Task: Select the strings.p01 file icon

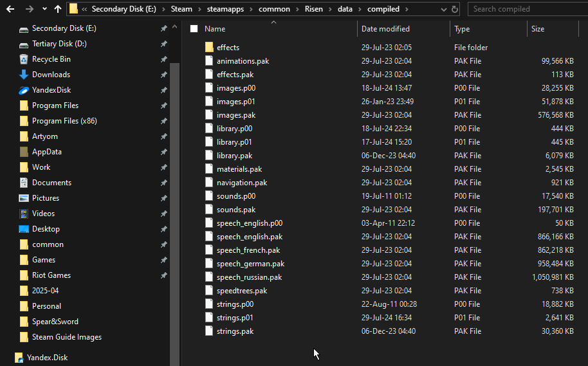Action: coord(209,317)
